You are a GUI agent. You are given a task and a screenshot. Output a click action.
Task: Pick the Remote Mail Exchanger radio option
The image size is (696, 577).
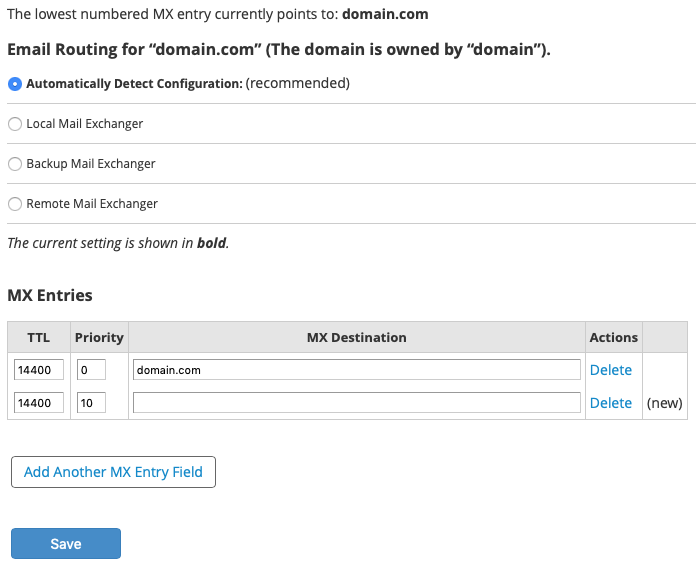[x=15, y=204]
